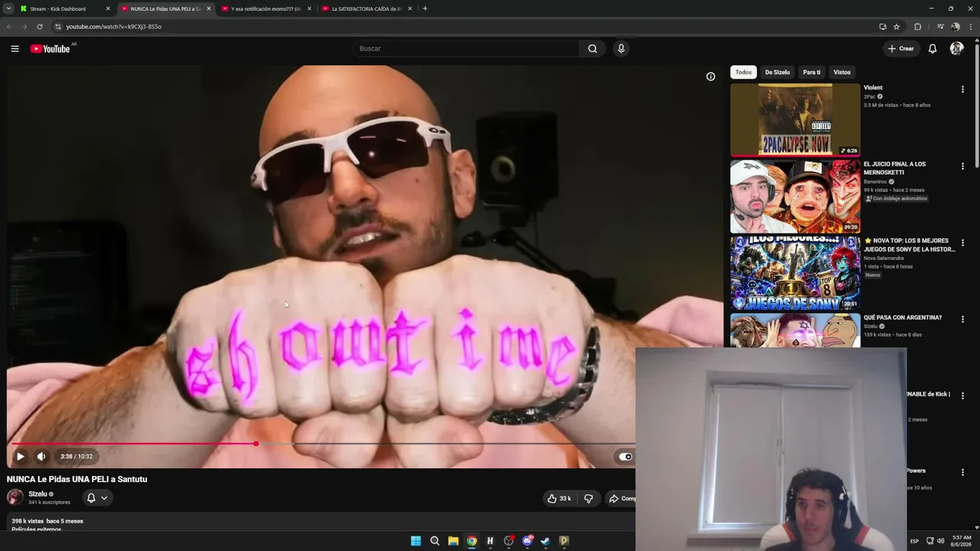Viewport: 980px width, 551px height.
Task: Open the Chrome three-dot menu
Action: click(x=970, y=26)
